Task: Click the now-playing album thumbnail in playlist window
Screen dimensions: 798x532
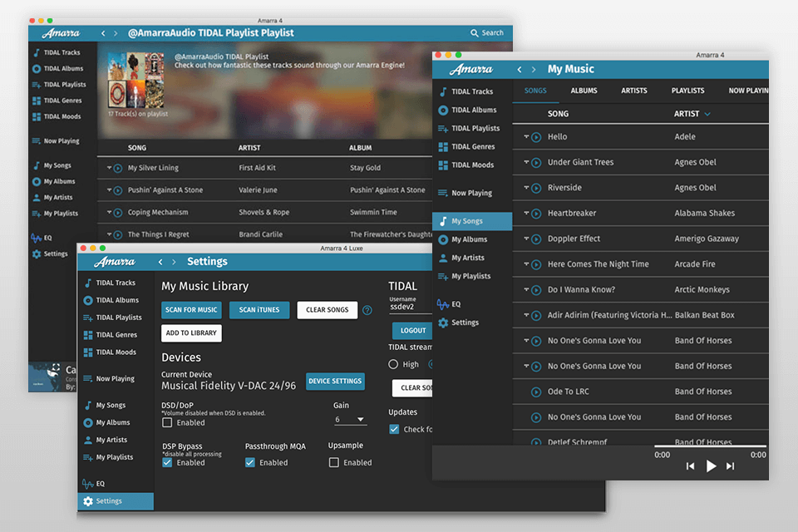Action: [x=45, y=377]
